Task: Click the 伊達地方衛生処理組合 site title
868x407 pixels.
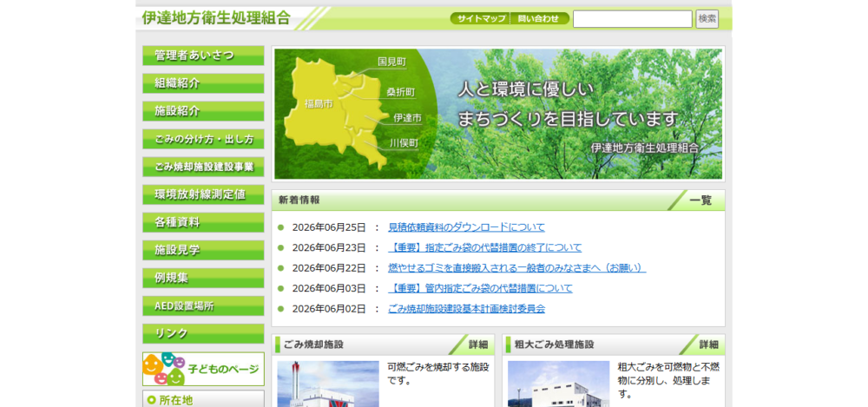Action: [216, 17]
